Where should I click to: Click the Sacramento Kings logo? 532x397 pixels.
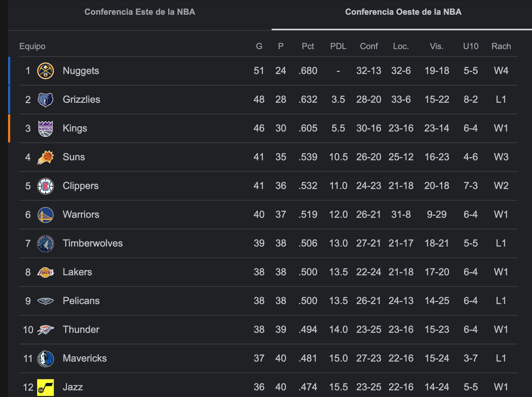point(46,128)
